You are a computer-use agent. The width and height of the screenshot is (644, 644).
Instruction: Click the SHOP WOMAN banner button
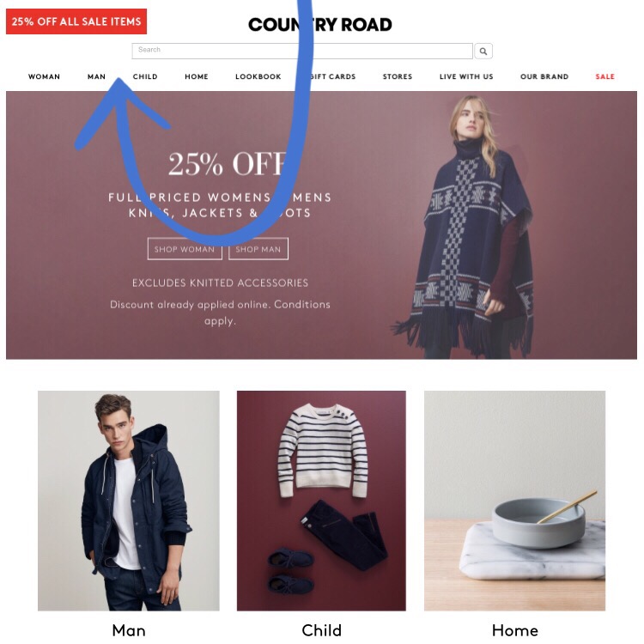pyautogui.click(x=185, y=249)
